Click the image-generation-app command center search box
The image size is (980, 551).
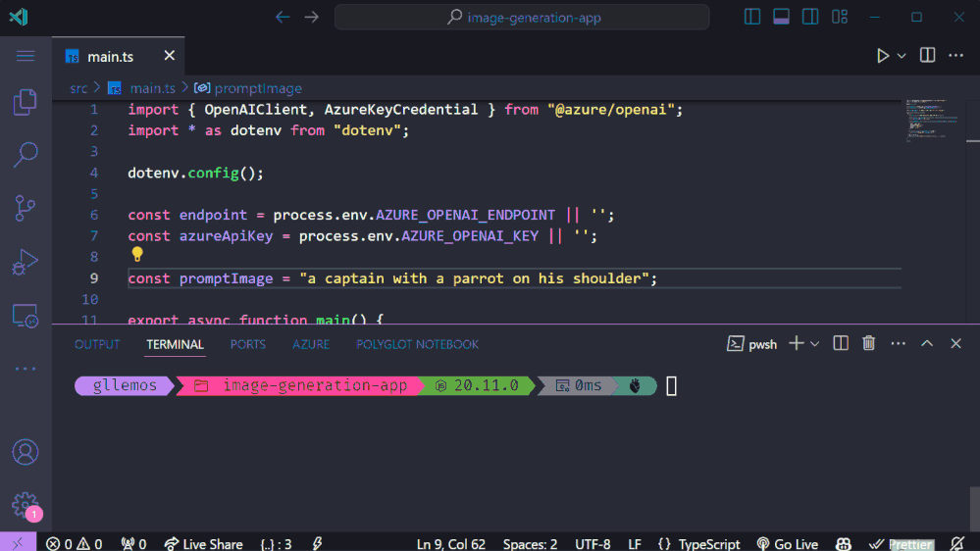[x=522, y=17]
